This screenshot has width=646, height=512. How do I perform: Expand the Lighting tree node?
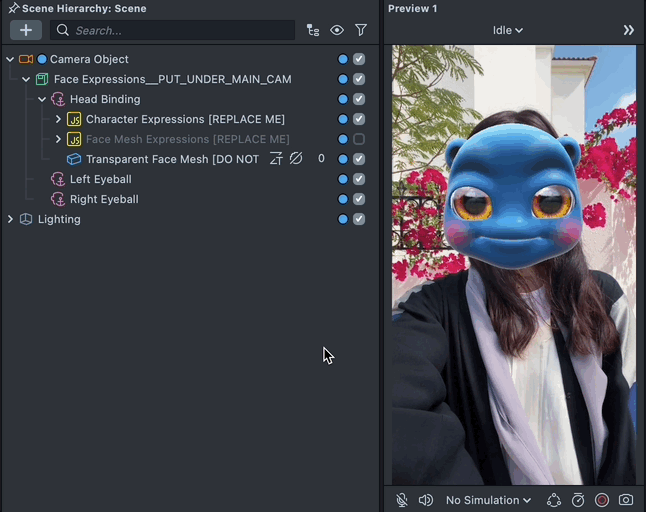pyautogui.click(x=10, y=219)
